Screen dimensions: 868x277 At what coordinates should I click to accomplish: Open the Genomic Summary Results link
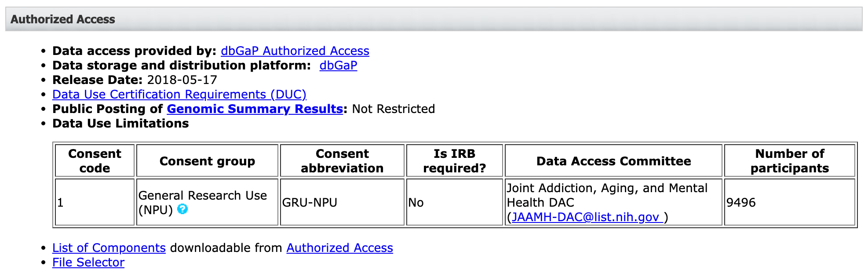point(255,109)
